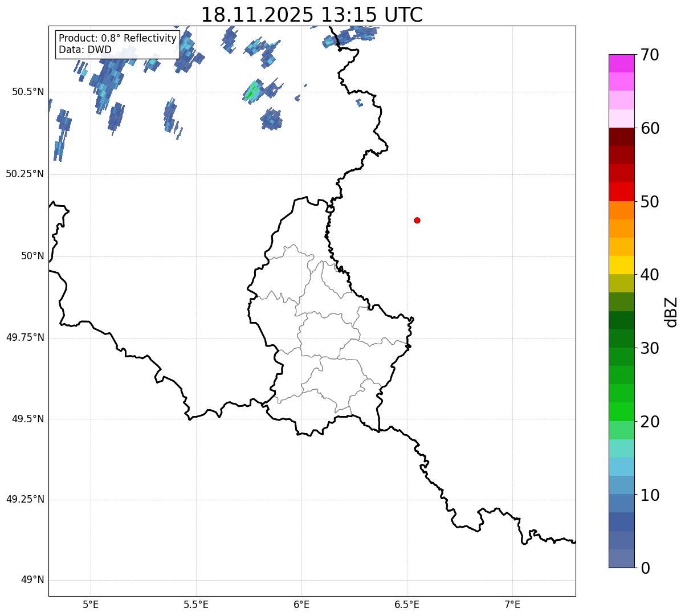Screen dimensions: 685x616
Task: Click the longitude label 7°E
Action: tap(512, 604)
